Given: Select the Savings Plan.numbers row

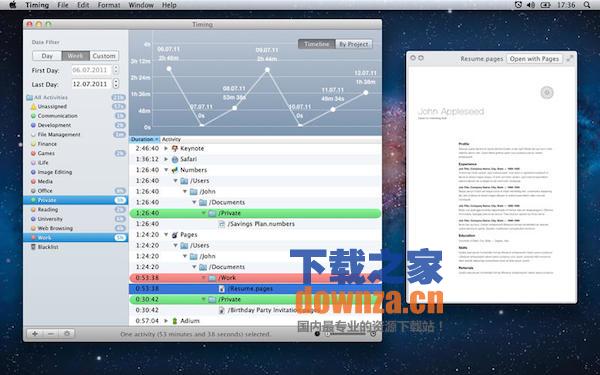Looking at the screenshot, I should 255,224.
